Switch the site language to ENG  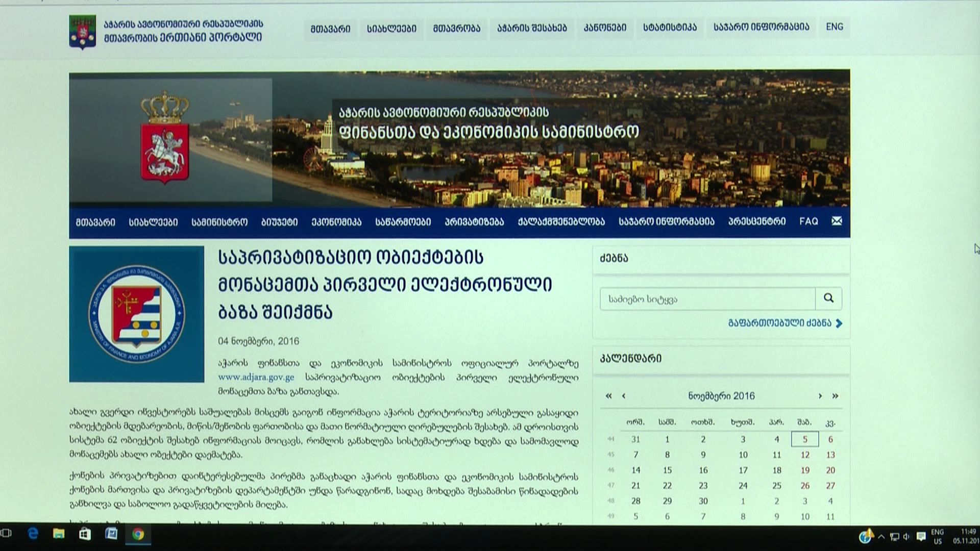click(x=835, y=27)
